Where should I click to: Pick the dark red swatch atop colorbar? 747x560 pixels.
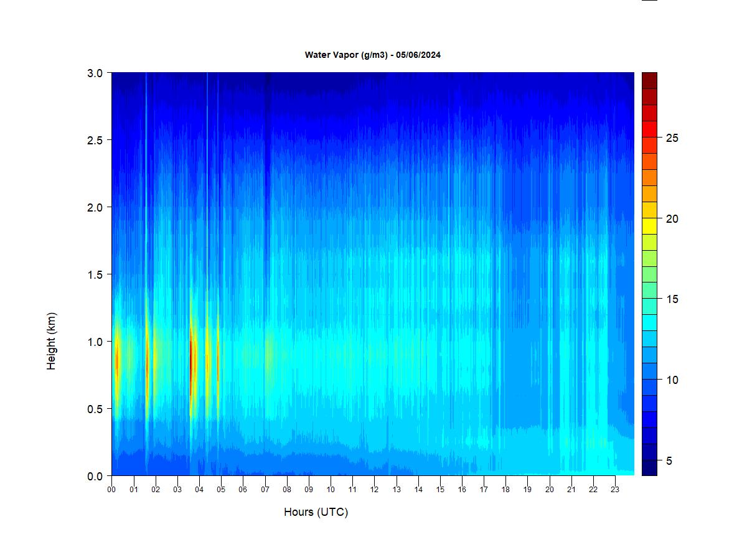pos(649,80)
